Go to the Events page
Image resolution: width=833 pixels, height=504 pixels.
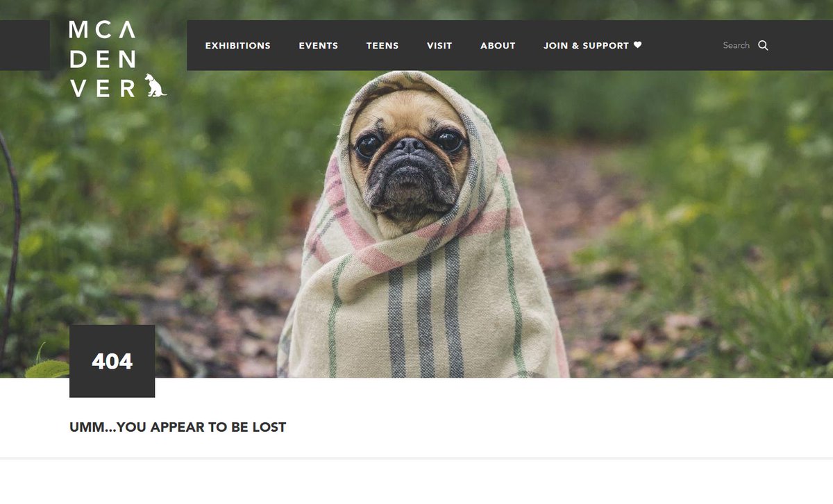point(319,46)
